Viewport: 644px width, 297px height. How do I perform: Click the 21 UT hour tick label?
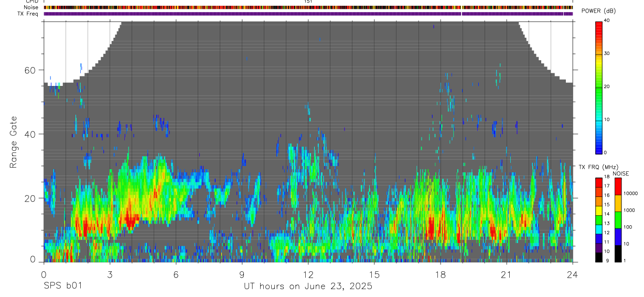pyautogui.click(x=506, y=274)
